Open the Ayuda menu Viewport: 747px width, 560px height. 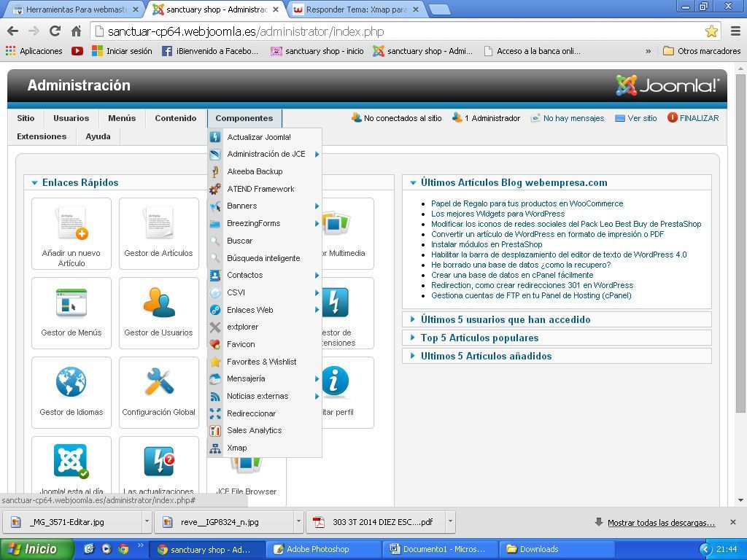(x=98, y=136)
